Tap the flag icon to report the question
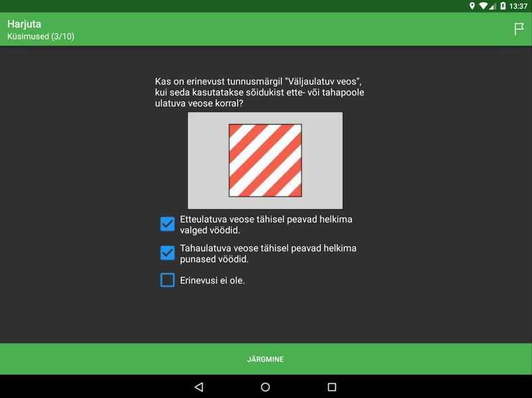Viewport: 532px width, 398px height. pyautogui.click(x=519, y=29)
